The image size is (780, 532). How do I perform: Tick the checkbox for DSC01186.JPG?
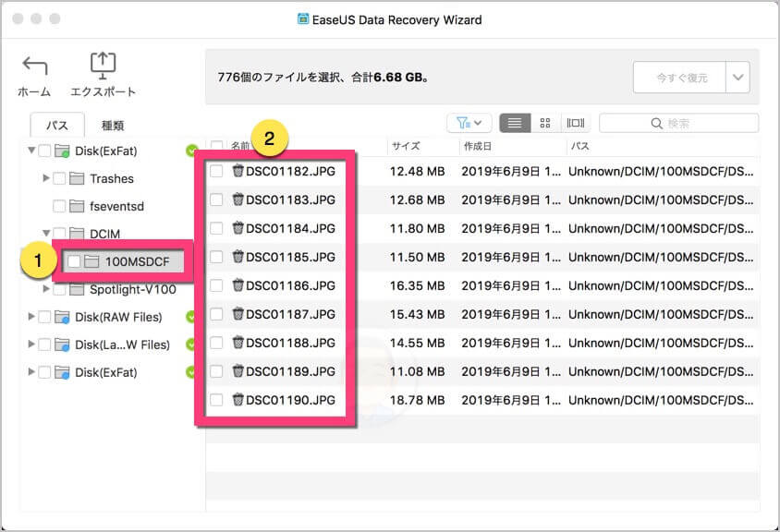(x=216, y=285)
